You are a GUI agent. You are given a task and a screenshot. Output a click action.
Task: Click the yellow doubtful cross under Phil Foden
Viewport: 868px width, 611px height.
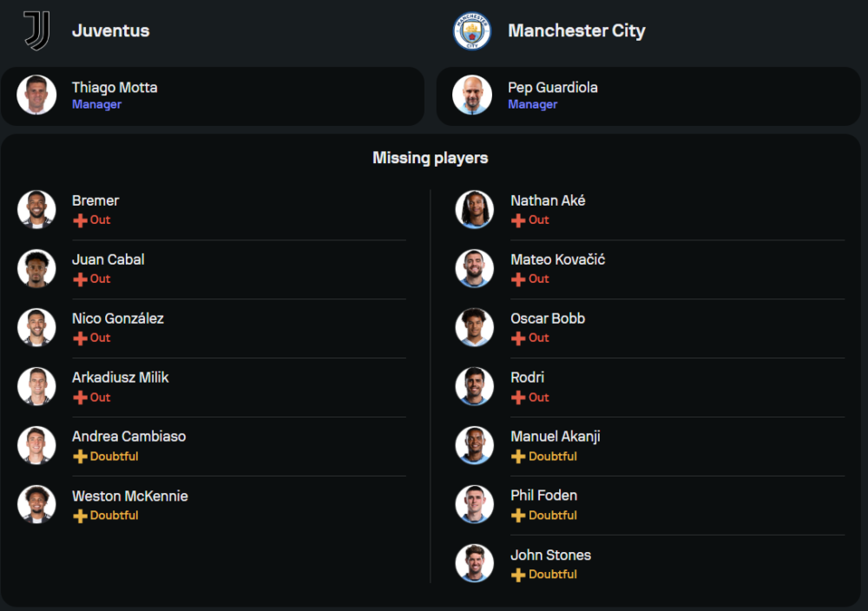[518, 516]
